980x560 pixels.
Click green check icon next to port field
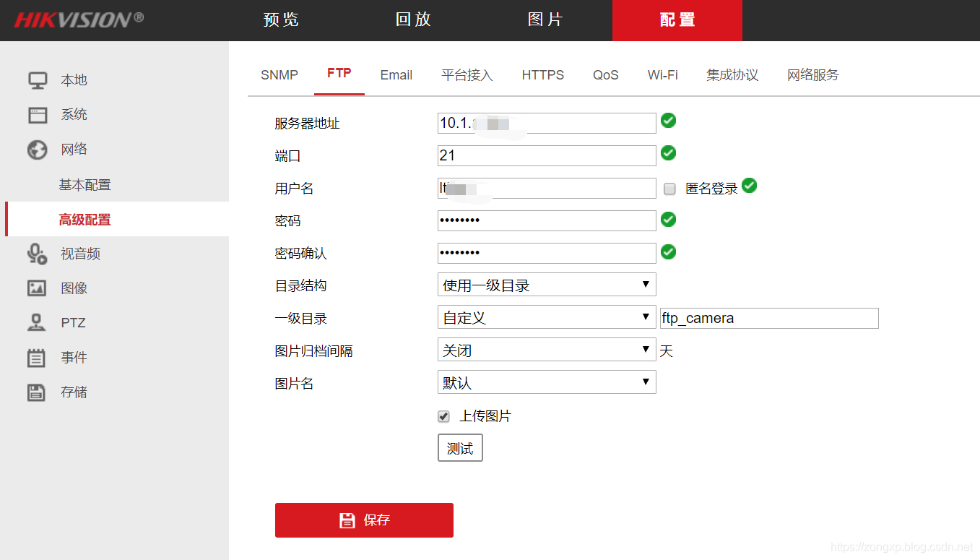[x=669, y=153]
